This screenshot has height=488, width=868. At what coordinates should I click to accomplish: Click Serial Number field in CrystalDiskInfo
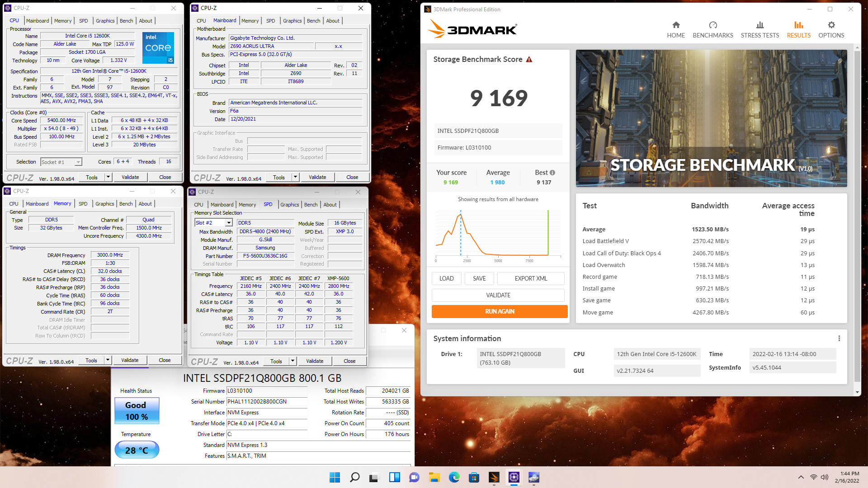click(x=267, y=402)
